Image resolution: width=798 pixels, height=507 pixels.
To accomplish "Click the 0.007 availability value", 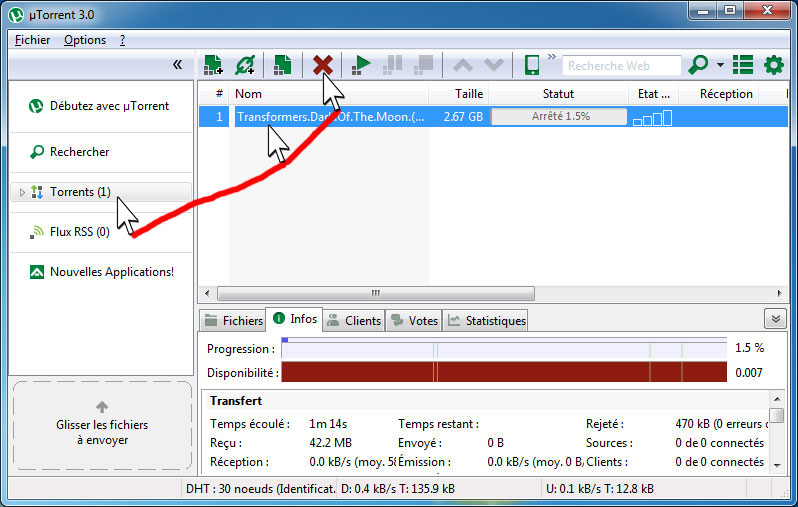I will [x=749, y=373].
